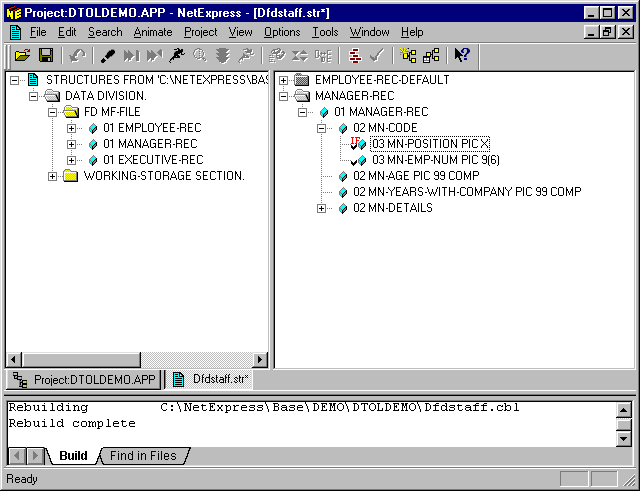The image size is (640, 491).
Task: Click the output pane scroll down arrow
Action: (623, 439)
